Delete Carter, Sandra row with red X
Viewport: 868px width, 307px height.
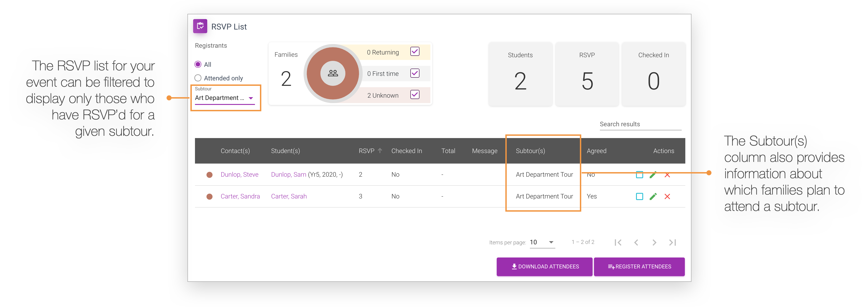tap(667, 196)
